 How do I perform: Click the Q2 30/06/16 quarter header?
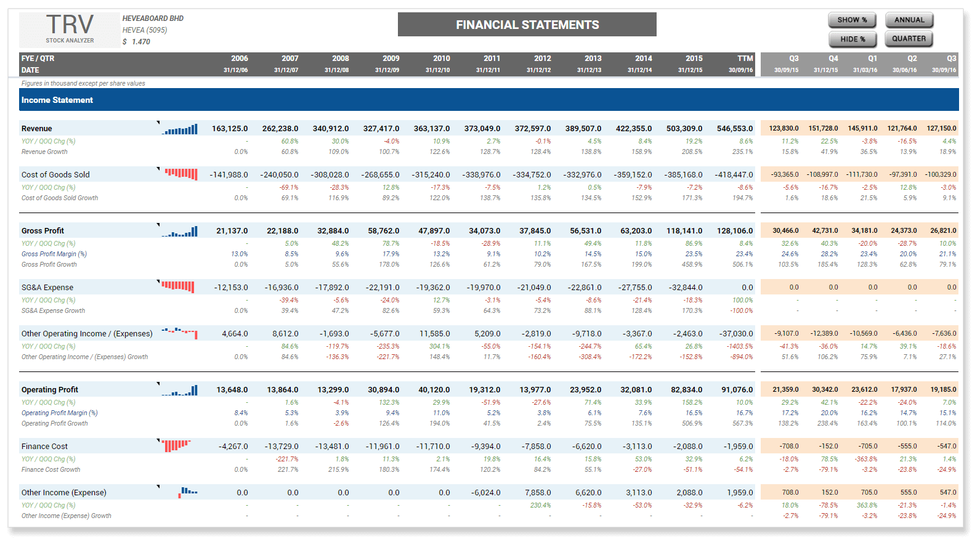(x=905, y=64)
